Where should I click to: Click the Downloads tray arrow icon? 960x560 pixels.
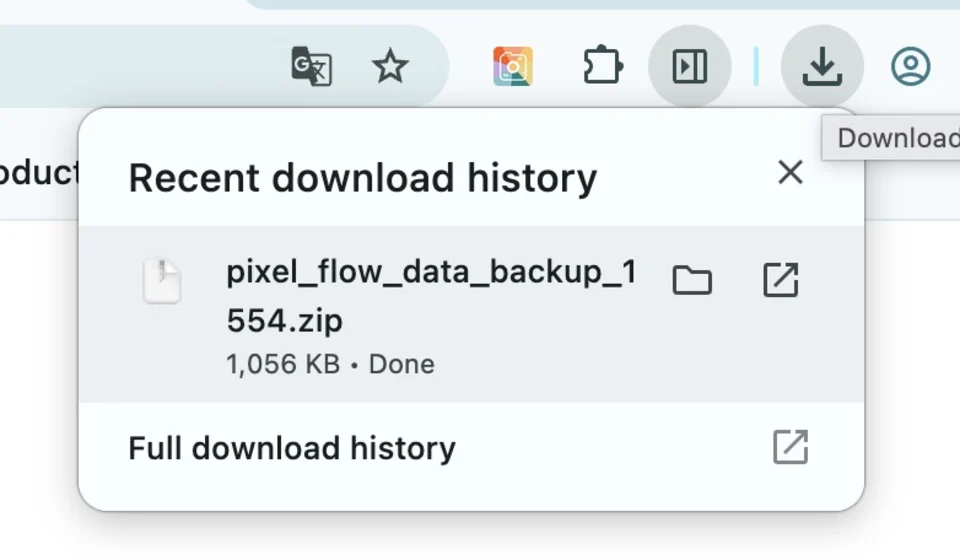[x=822, y=66]
